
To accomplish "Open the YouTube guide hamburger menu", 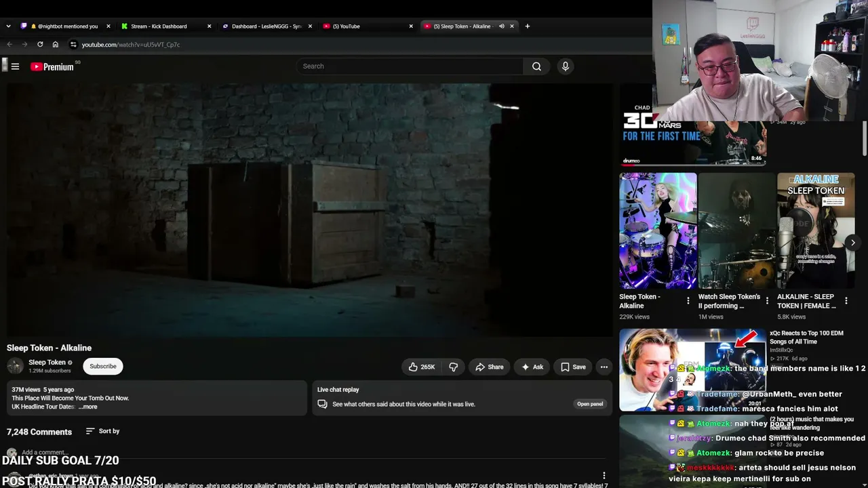I will point(15,66).
